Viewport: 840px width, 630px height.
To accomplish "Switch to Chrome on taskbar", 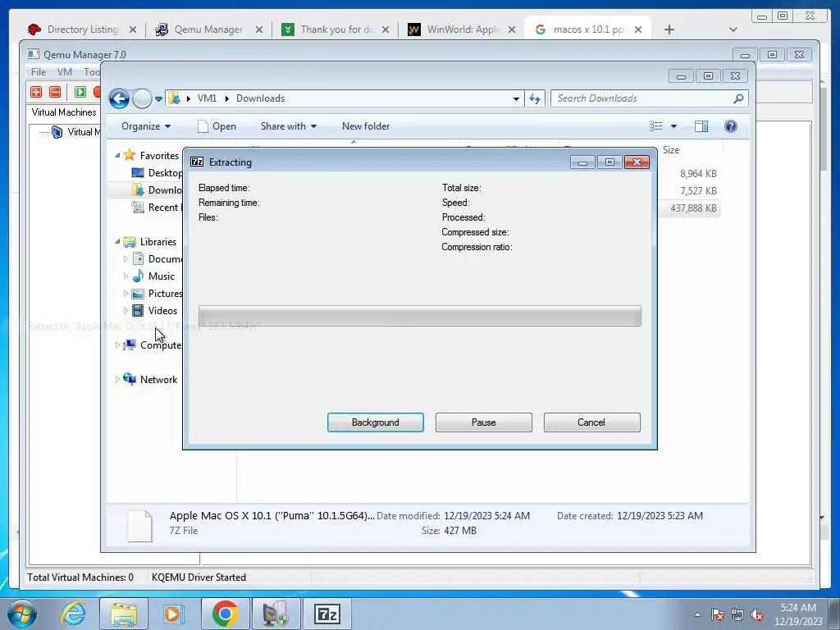I will pos(225,614).
